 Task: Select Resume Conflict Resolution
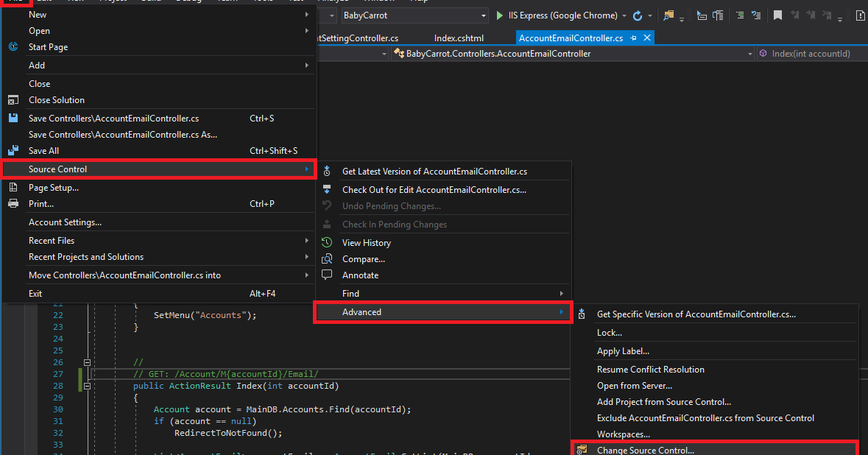(715, 369)
